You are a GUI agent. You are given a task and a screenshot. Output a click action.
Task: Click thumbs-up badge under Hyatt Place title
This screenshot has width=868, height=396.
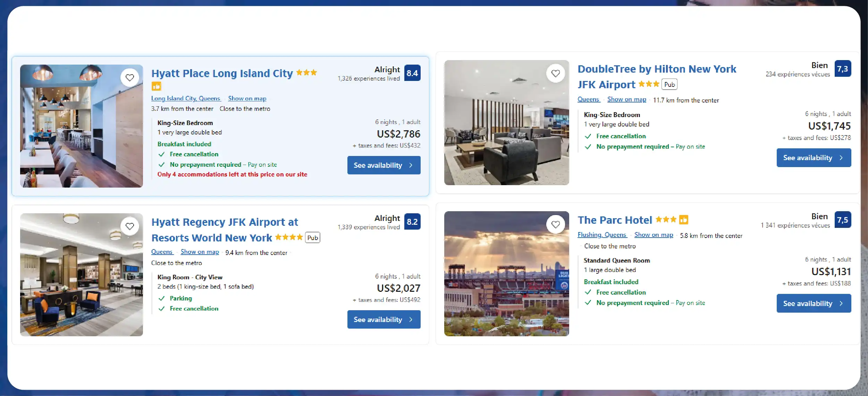pos(156,86)
